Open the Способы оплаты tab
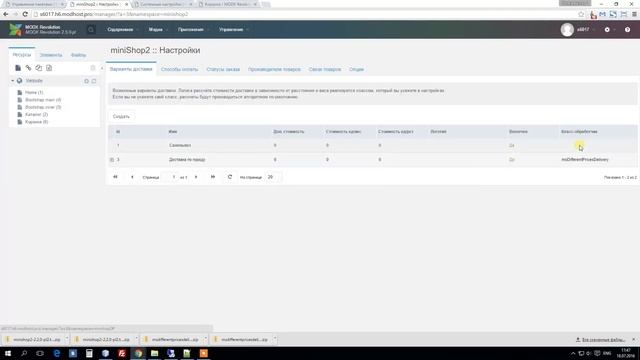The height and width of the screenshot is (360, 640). click(180, 69)
